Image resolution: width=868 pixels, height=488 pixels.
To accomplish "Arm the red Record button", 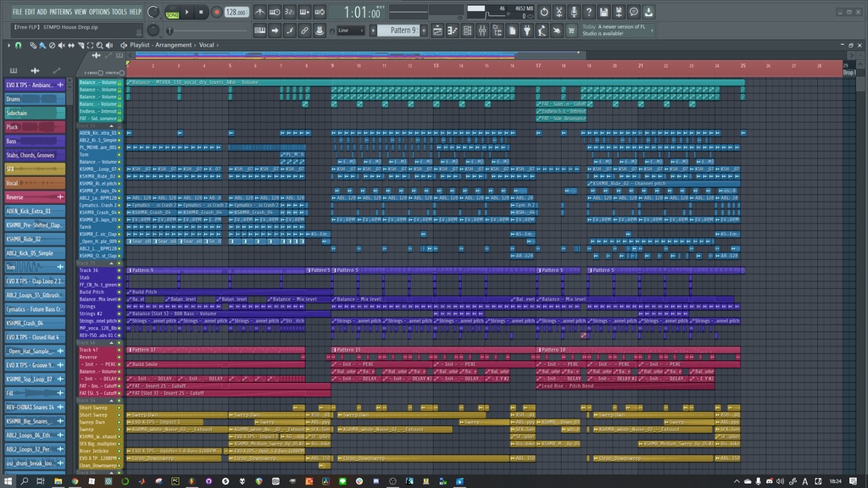I will click(x=216, y=12).
